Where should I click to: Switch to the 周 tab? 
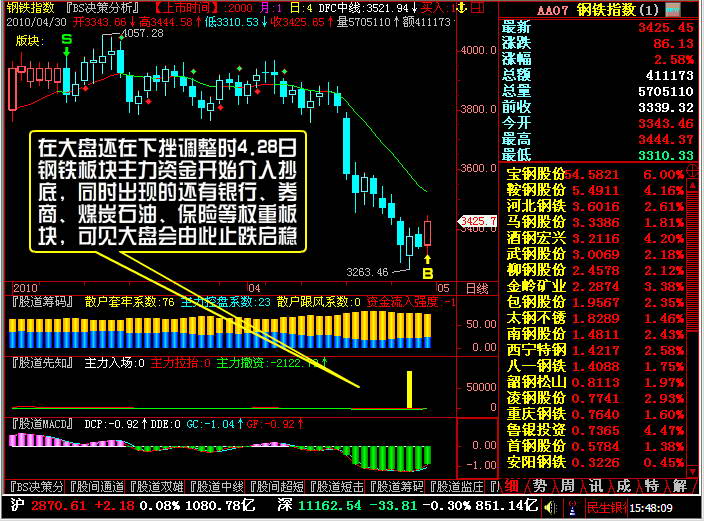click(x=568, y=486)
